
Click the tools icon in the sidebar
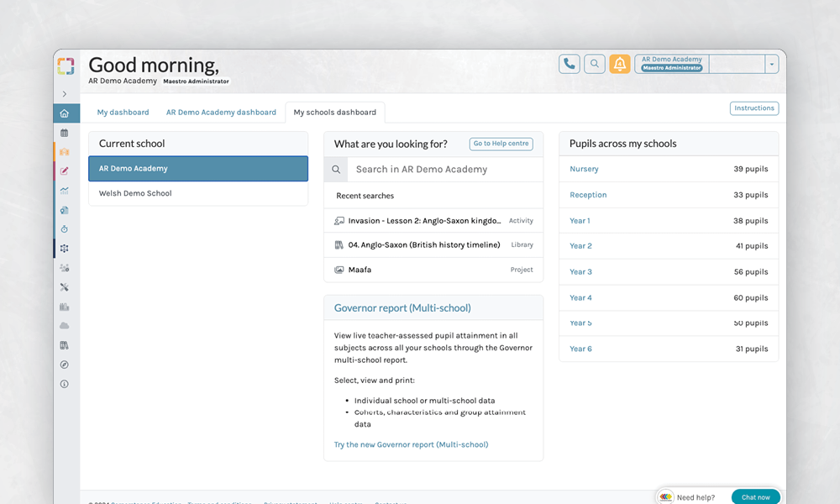pos(65,287)
